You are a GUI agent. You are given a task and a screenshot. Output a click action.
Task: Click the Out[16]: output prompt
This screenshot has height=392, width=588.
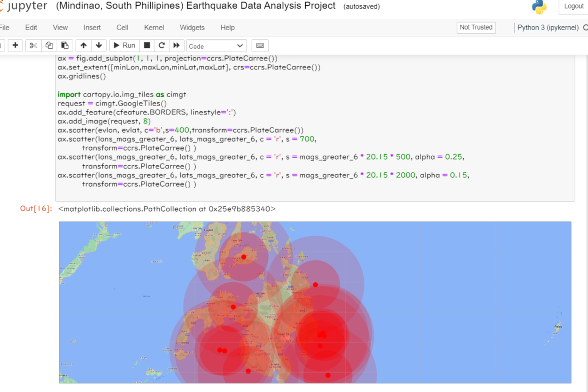[x=36, y=208]
